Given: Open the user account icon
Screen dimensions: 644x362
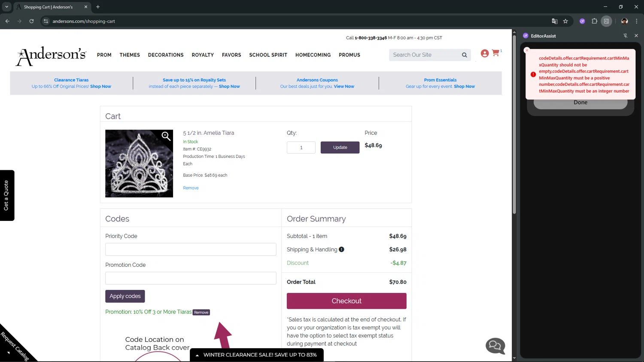Looking at the screenshot, I should pyautogui.click(x=485, y=53).
